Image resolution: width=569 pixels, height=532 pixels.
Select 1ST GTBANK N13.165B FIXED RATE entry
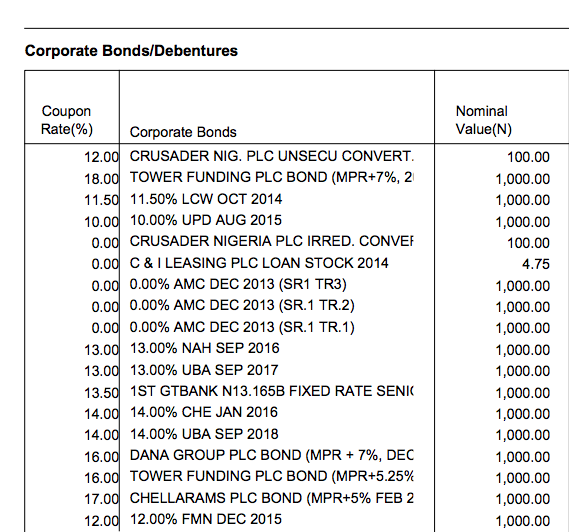tap(271, 391)
